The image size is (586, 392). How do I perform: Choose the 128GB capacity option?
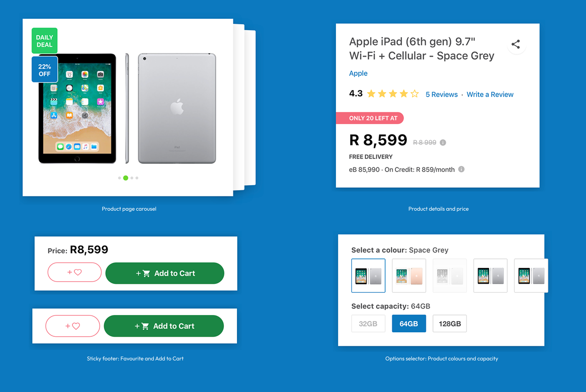pos(450,324)
